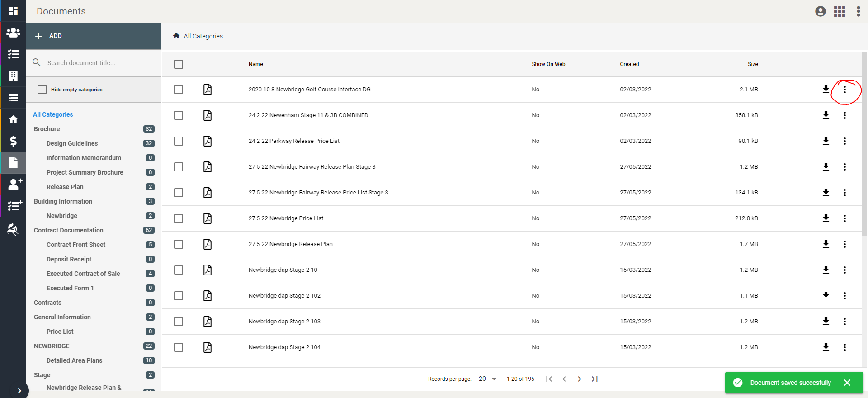Download the 24 2 22 Parkway Release Price List
The width and height of the screenshot is (868, 398).
[826, 141]
